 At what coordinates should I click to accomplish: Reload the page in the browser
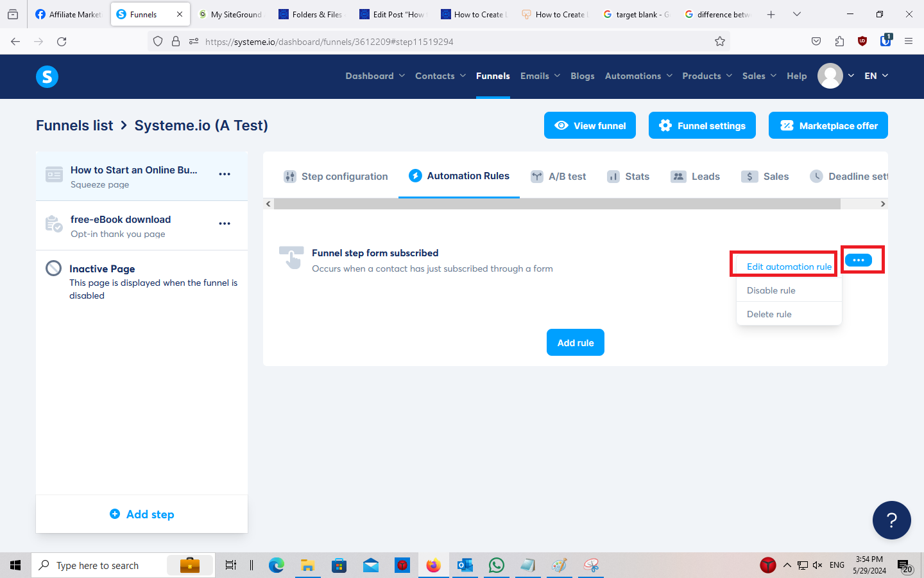click(62, 42)
